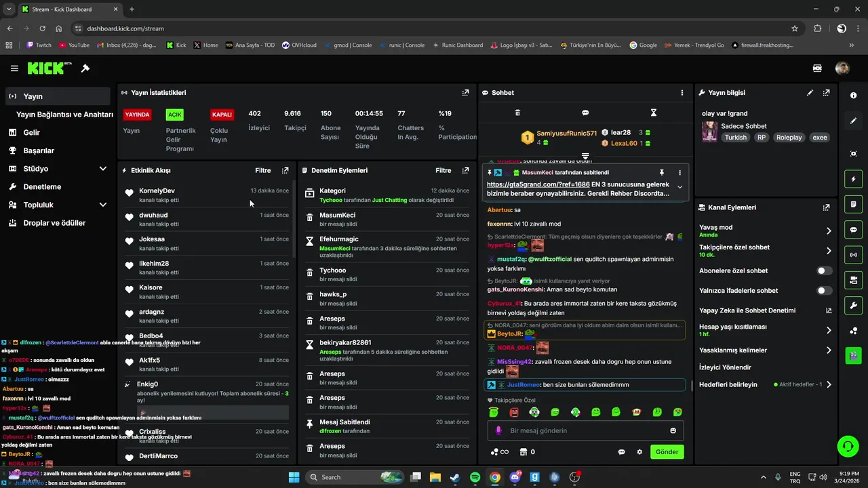Open Spotify from Windows taskbar

click(475, 477)
